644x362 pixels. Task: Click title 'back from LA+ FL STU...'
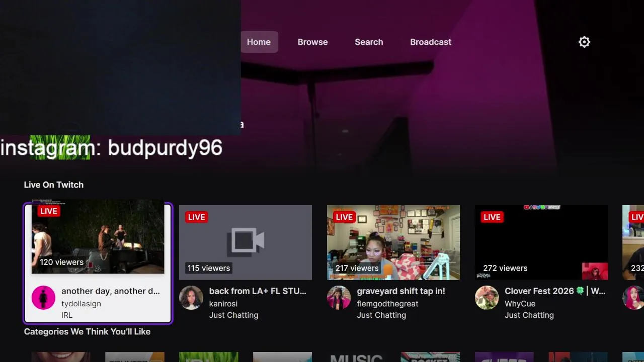[258, 291]
